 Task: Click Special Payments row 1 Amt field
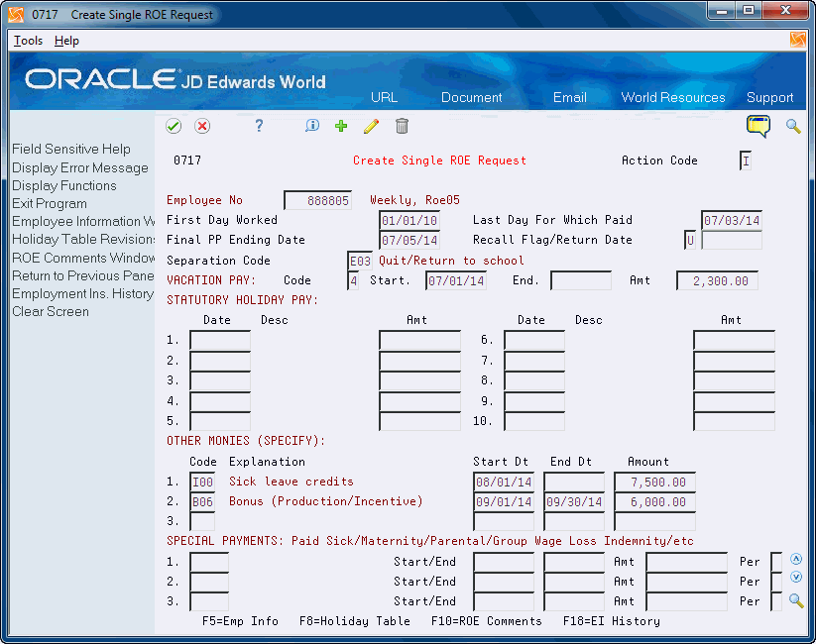687,562
